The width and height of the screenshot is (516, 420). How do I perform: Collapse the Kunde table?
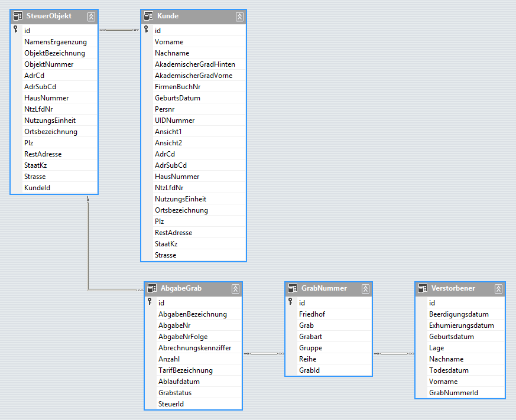pyautogui.click(x=239, y=17)
